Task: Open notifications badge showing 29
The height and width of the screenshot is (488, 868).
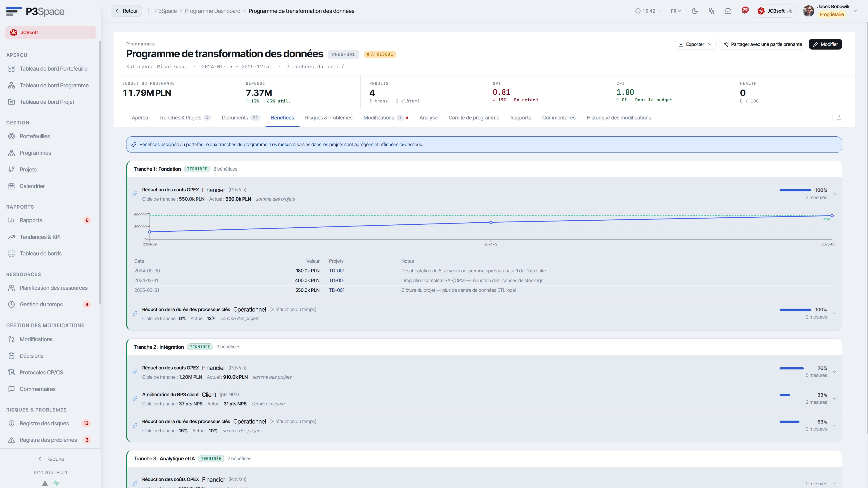Action: [x=745, y=10]
